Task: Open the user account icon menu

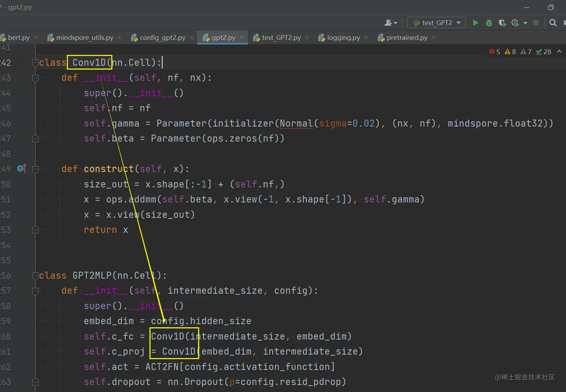Action: (390, 23)
